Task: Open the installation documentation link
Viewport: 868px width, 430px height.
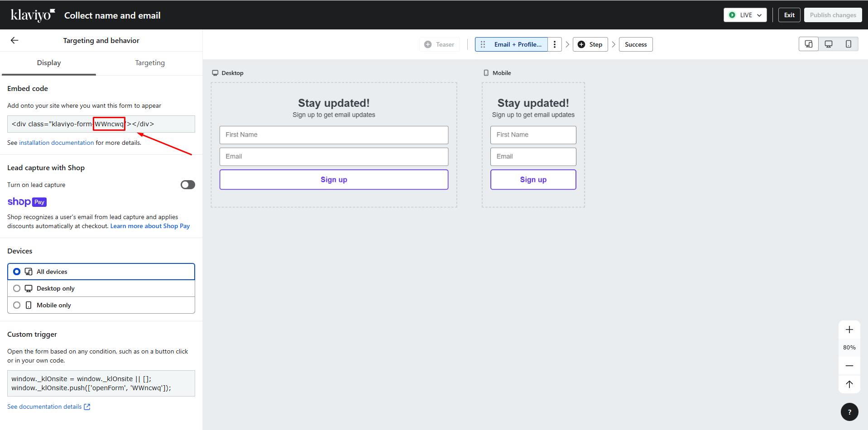Action: click(57, 143)
